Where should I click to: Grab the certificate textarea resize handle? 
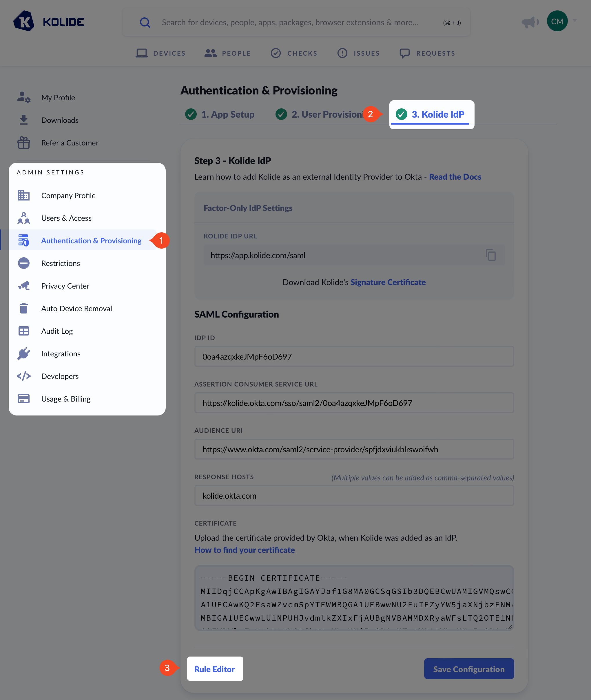(x=510, y=627)
